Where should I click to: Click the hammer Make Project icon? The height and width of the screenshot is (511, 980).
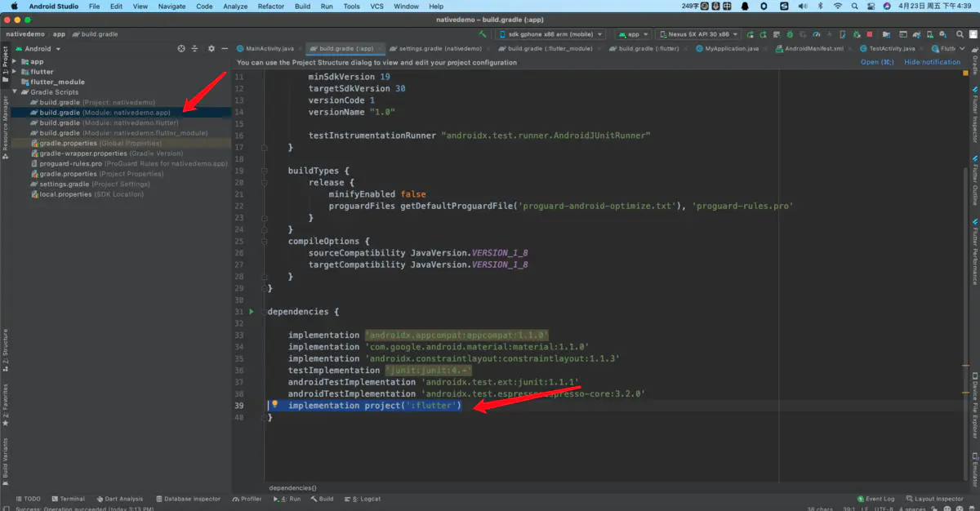(483, 34)
